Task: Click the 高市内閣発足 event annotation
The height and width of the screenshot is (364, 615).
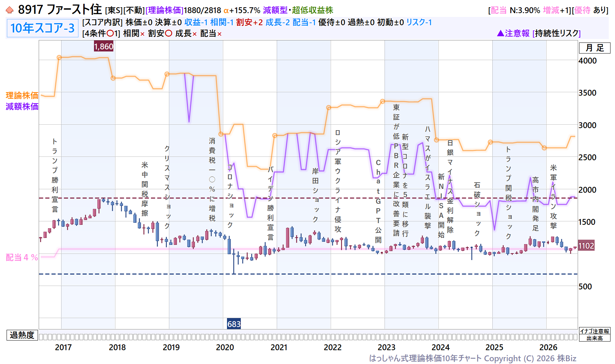Action: click(536, 204)
